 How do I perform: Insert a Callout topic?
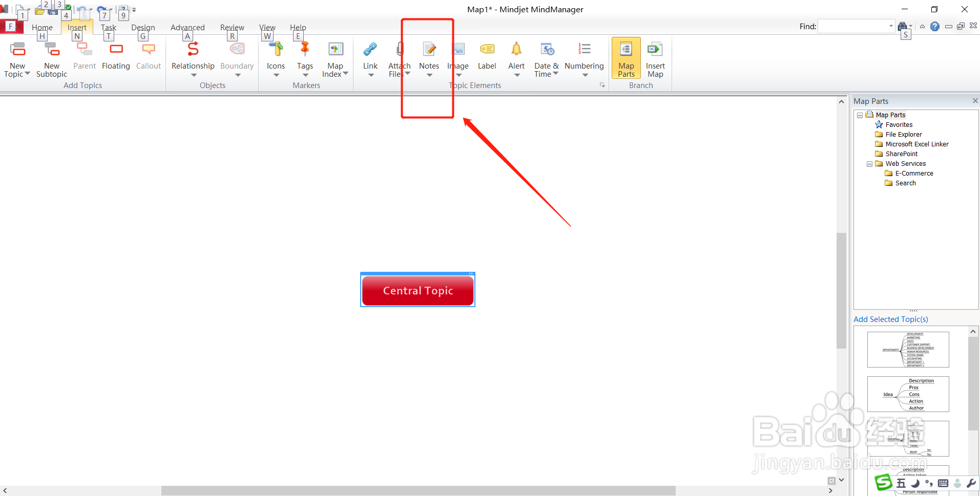pos(149,55)
